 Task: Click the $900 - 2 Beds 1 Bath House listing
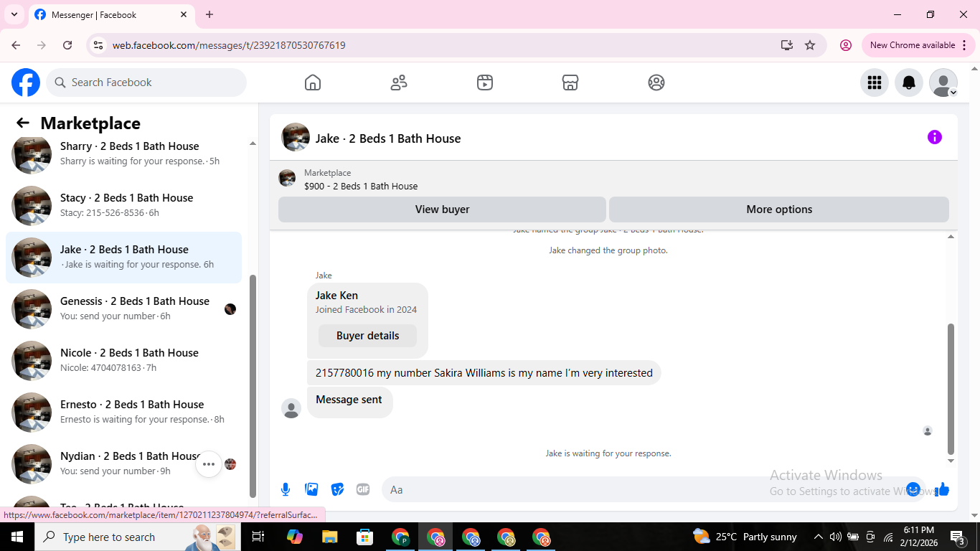point(361,186)
